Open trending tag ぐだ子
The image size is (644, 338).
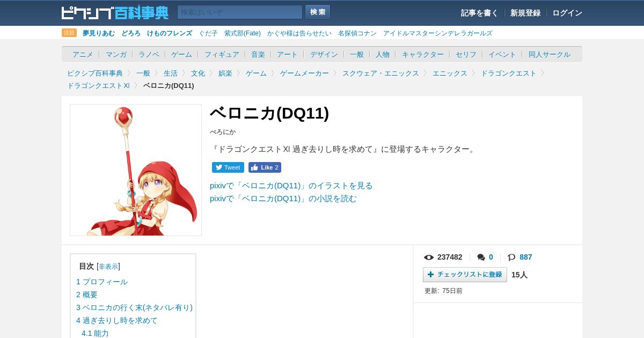(x=208, y=33)
